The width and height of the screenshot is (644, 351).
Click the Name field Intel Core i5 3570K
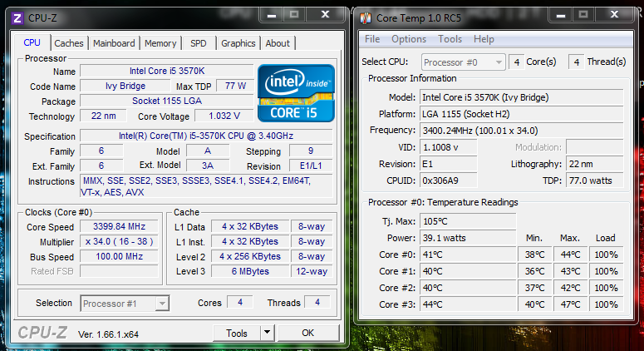pos(167,71)
